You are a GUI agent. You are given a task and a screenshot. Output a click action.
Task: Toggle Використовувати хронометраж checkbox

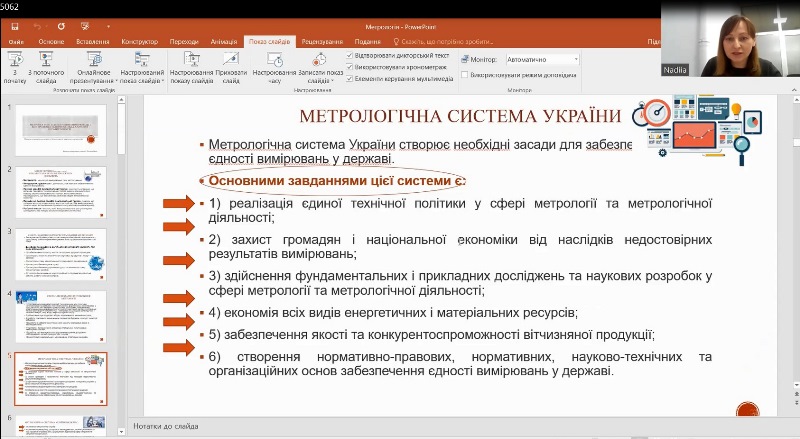point(349,67)
